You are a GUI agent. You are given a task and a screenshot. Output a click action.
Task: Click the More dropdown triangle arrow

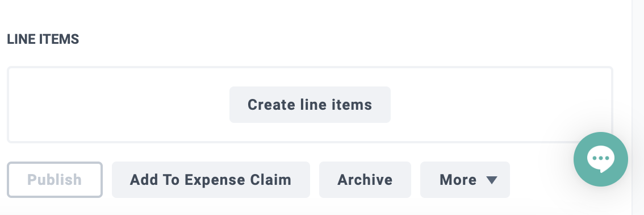(492, 180)
